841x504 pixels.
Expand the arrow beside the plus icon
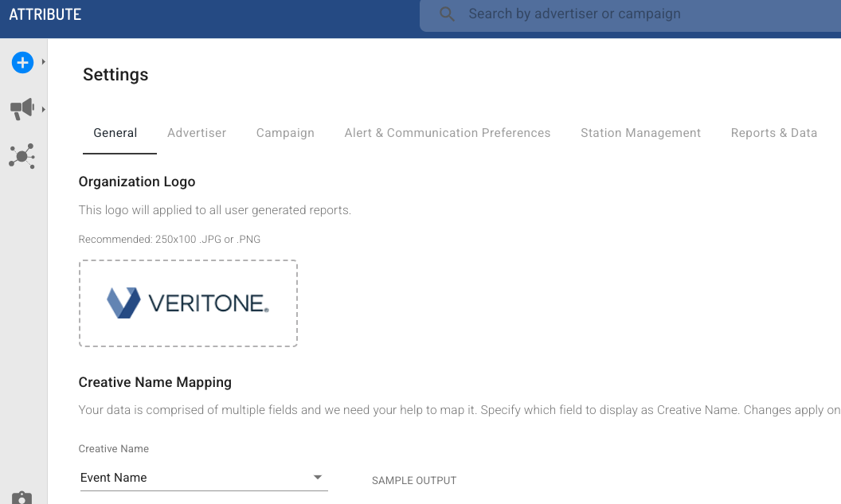pyautogui.click(x=44, y=62)
